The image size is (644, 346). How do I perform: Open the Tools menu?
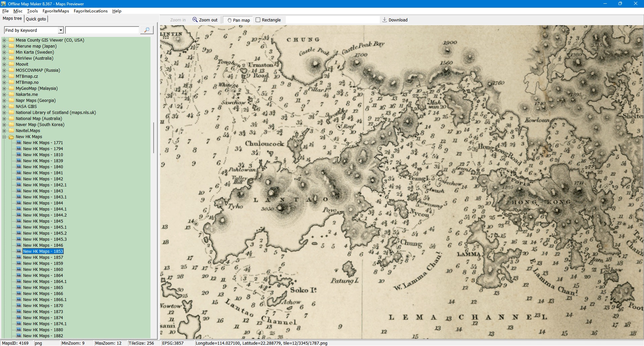[33, 11]
